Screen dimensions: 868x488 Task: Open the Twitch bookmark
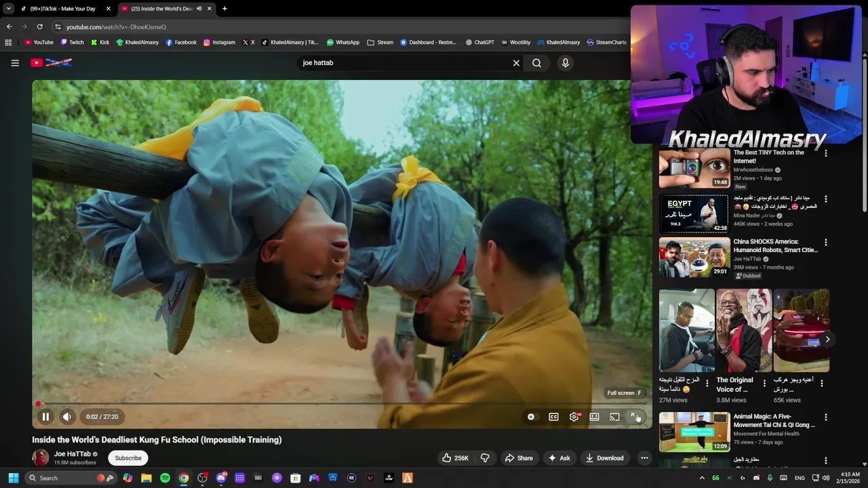click(72, 42)
